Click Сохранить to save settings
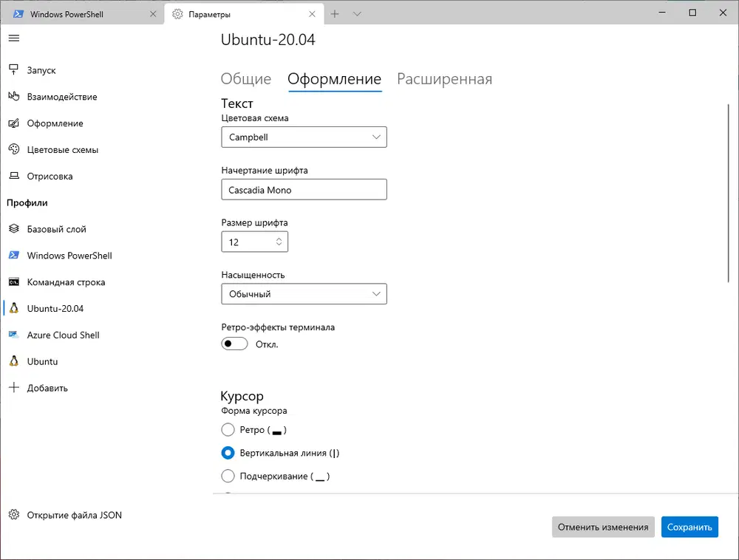The image size is (739, 560). pyautogui.click(x=689, y=527)
